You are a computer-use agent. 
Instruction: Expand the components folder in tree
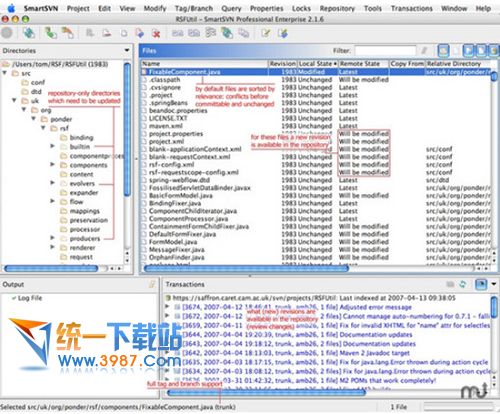[53, 164]
